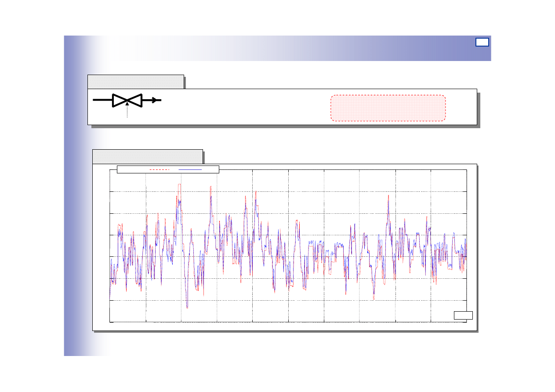This screenshot has width=555, height=392.
Task: Click the small white box at chart's bottom-right
Action: [x=463, y=315]
